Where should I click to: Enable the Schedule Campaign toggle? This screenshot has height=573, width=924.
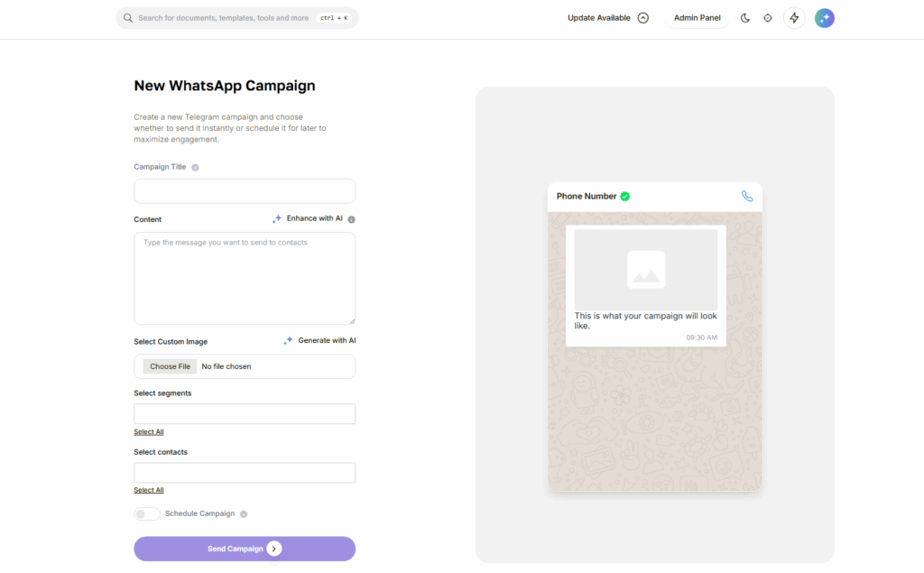147,514
